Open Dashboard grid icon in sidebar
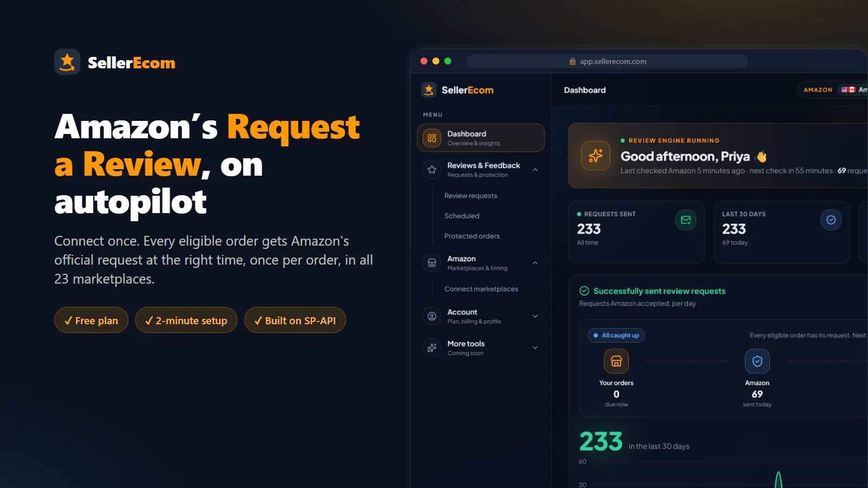 click(x=432, y=138)
